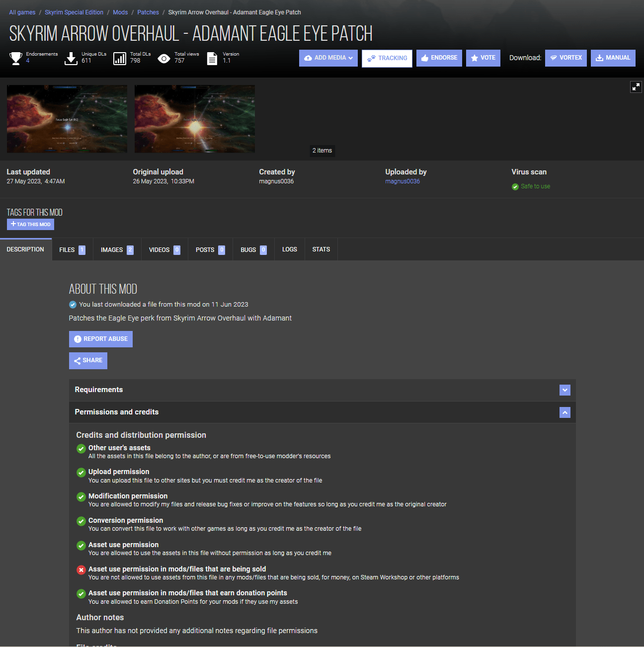Open the first mod screenshot thumbnail

coord(67,119)
